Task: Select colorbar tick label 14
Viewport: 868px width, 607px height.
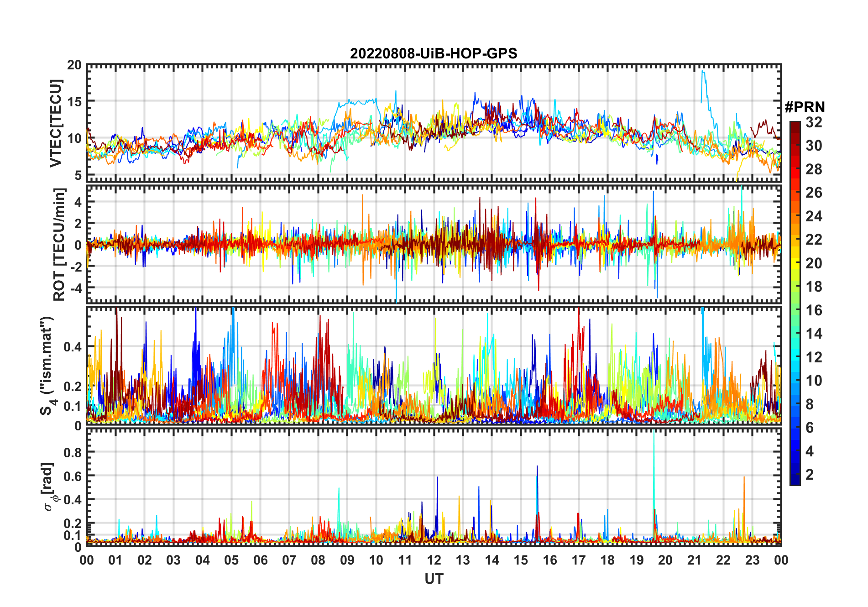Action: (814, 334)
